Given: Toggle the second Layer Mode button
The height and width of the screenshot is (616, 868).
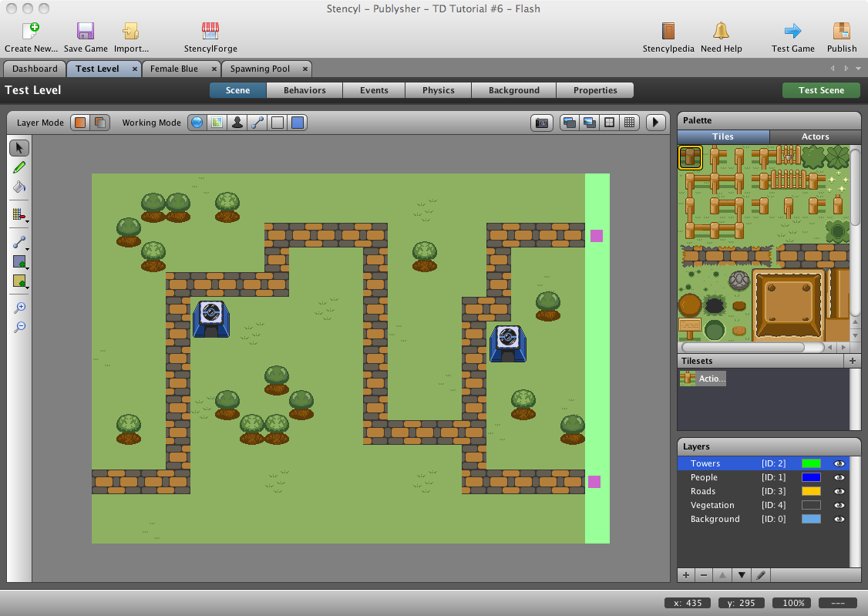Looking at the screenshot, I should pos(100,123).
